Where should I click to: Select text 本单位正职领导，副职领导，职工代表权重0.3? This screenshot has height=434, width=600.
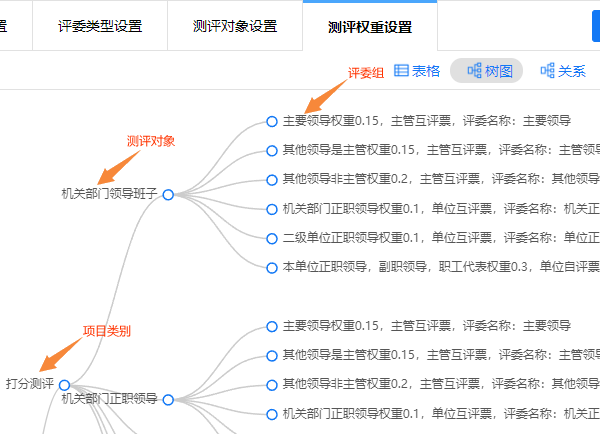405,267
